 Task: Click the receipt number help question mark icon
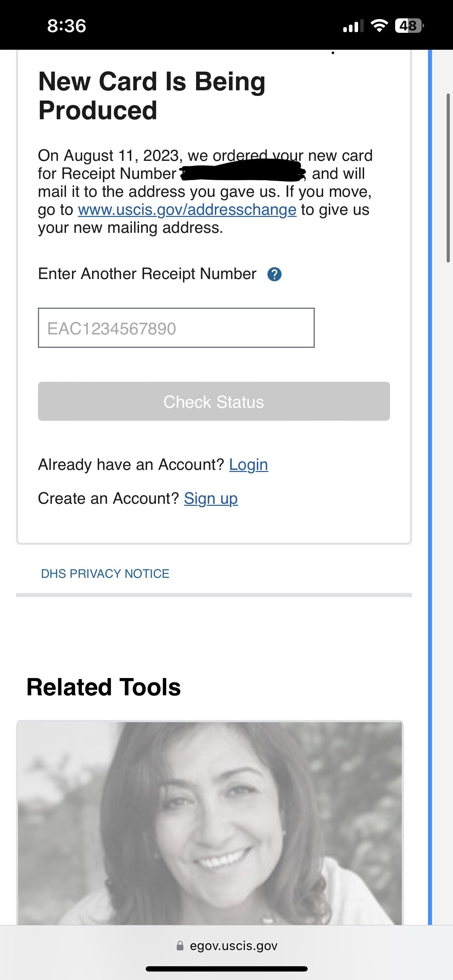tap(274, 274)
